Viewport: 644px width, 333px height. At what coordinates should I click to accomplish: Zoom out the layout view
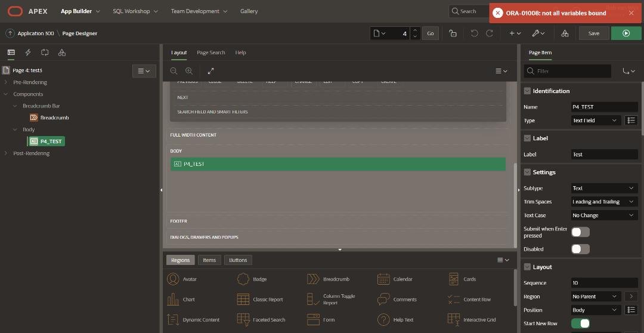(x=174, y=70)
